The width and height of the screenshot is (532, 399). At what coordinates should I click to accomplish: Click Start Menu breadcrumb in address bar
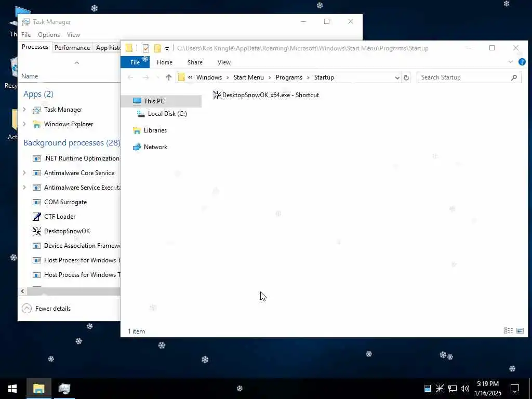[x=249, y=77]
